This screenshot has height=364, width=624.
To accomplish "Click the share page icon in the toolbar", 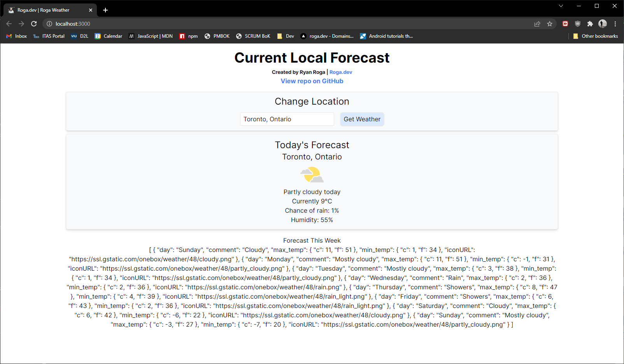I will coord(537,24).
